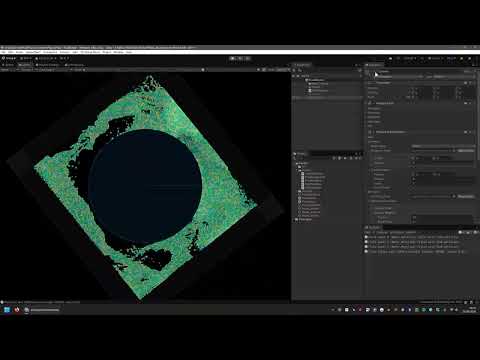
Task: Click the add button in Hierarchy panel
Action: click(x=294, y=70)
